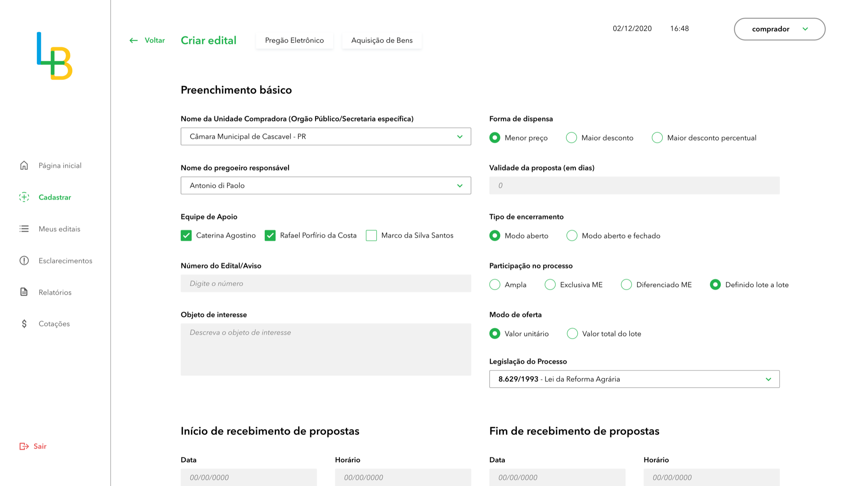868x486 pixels.
Task: Select Maior desconto percentual option
Action: coord(657,138)
